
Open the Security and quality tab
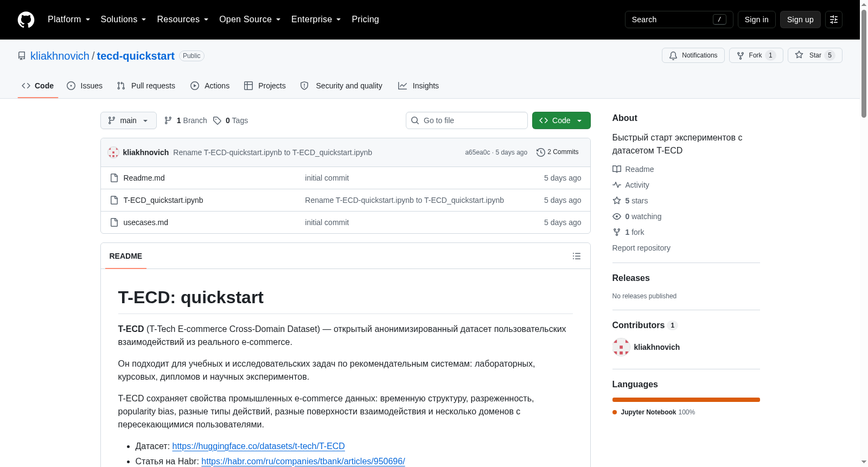tap(341, 86)
